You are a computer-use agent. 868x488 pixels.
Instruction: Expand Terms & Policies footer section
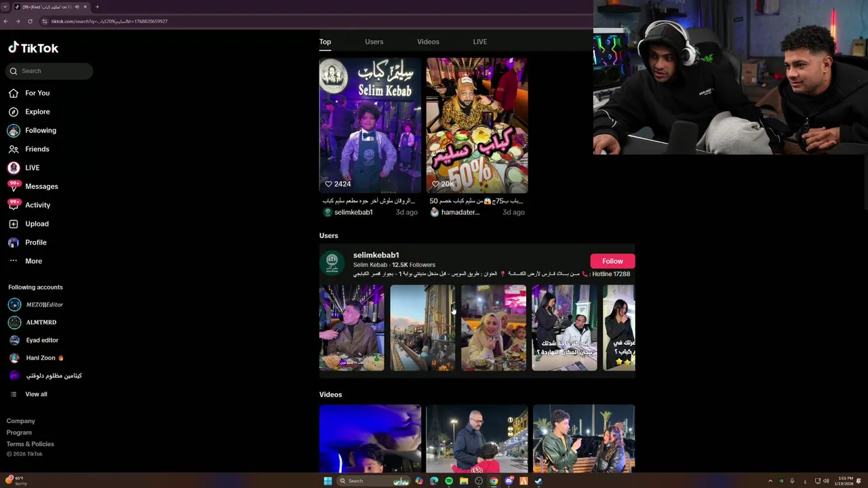point(31,444)
